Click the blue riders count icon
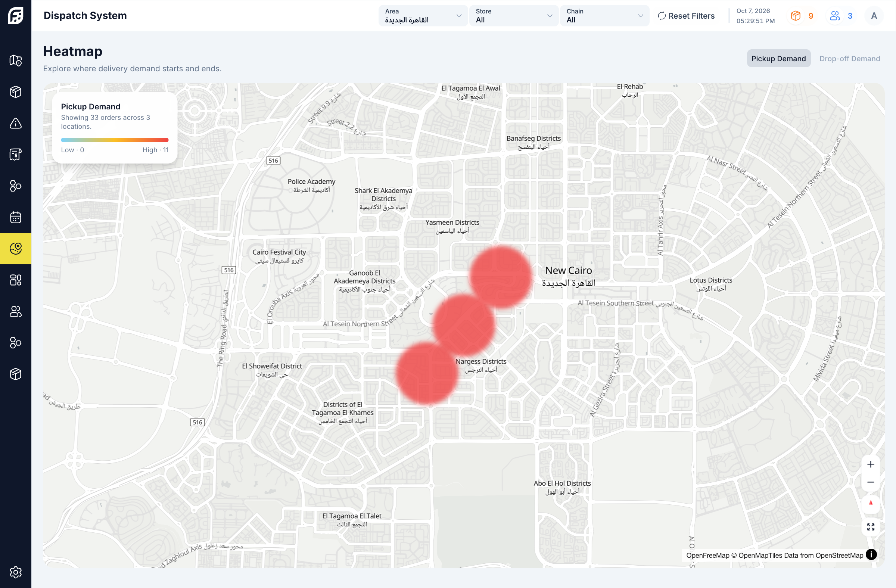The image size is (896, 588). (835, 16)
